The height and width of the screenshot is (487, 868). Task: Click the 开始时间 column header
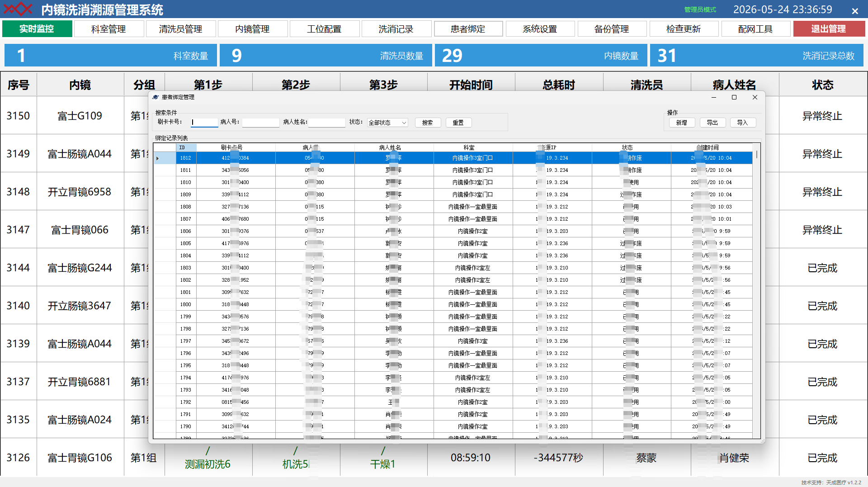(x=471, y=85)
